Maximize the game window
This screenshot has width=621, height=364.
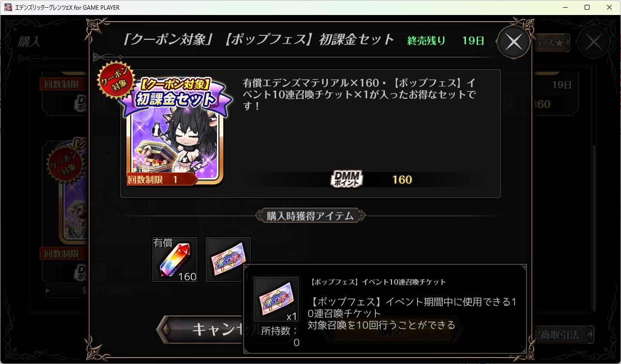click(x=587, y=7)
